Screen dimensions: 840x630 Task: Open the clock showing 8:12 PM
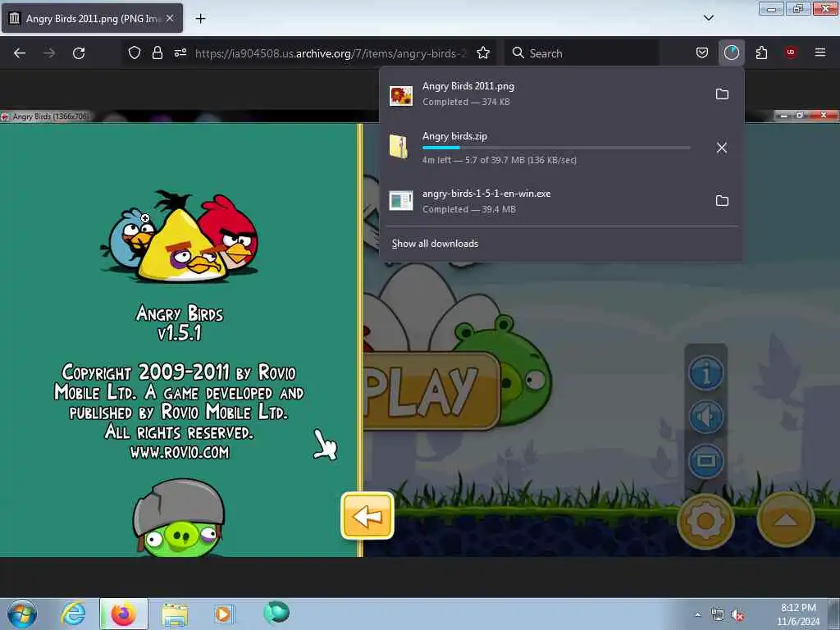(x=798, y=614)
